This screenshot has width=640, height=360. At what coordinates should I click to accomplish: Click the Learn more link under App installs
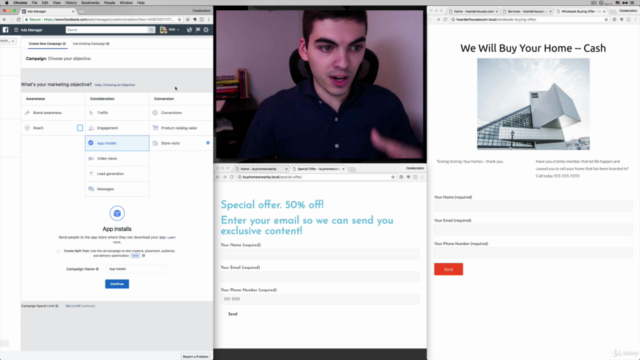click(171, 238)
